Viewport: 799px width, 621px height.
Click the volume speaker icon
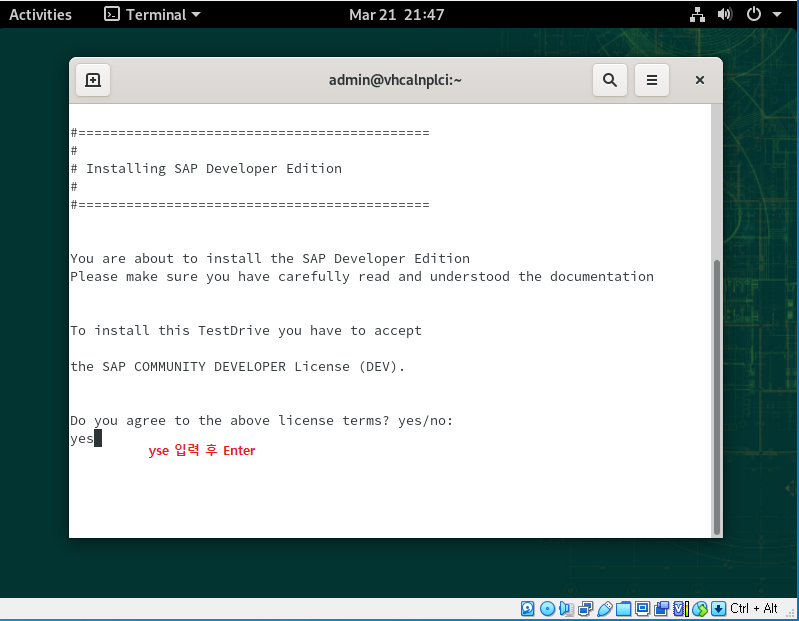[x=725, y=14]
